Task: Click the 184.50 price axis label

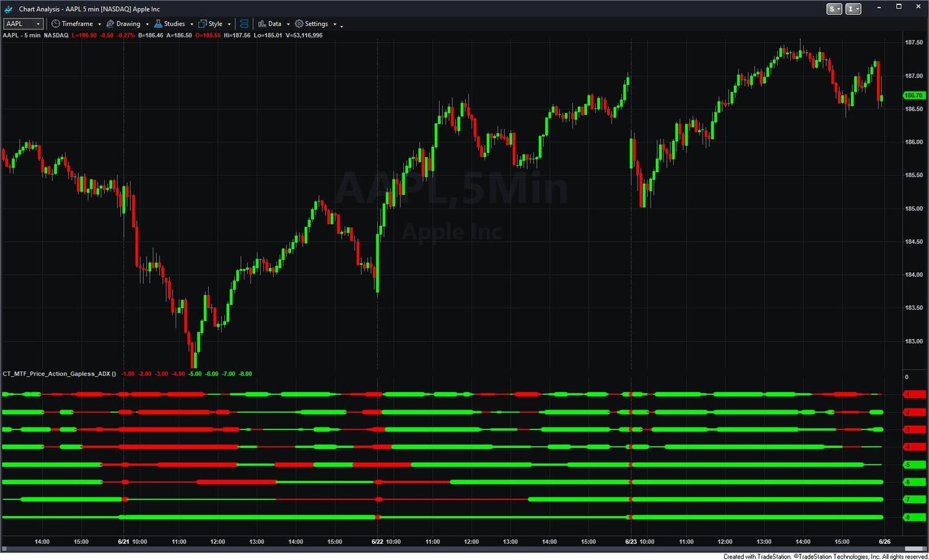Action: click(914, 242)
